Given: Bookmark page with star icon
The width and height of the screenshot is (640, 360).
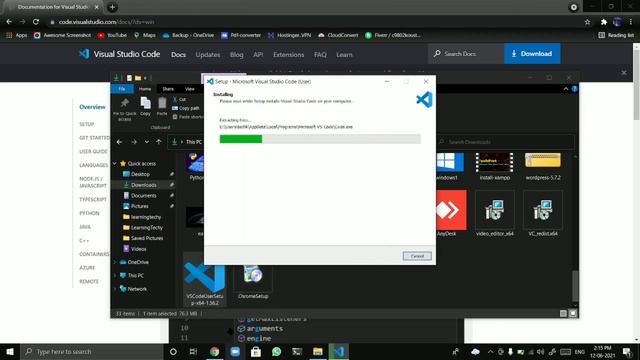Looking at the screenshot, I should click(x=587, y=22).
